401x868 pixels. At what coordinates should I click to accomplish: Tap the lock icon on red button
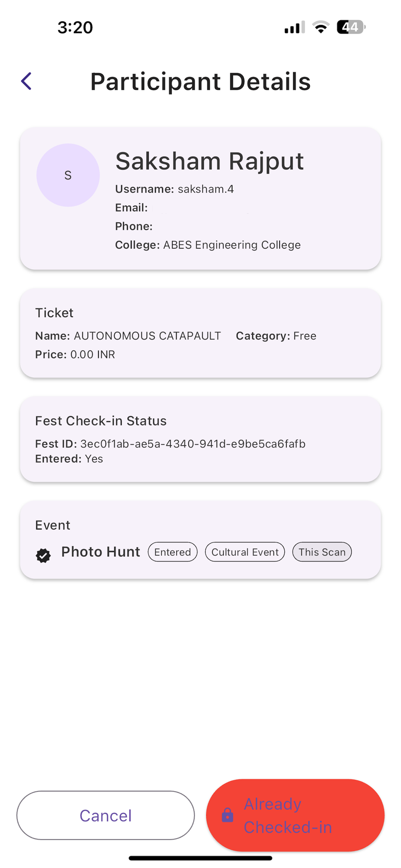[x=227, y=815]
